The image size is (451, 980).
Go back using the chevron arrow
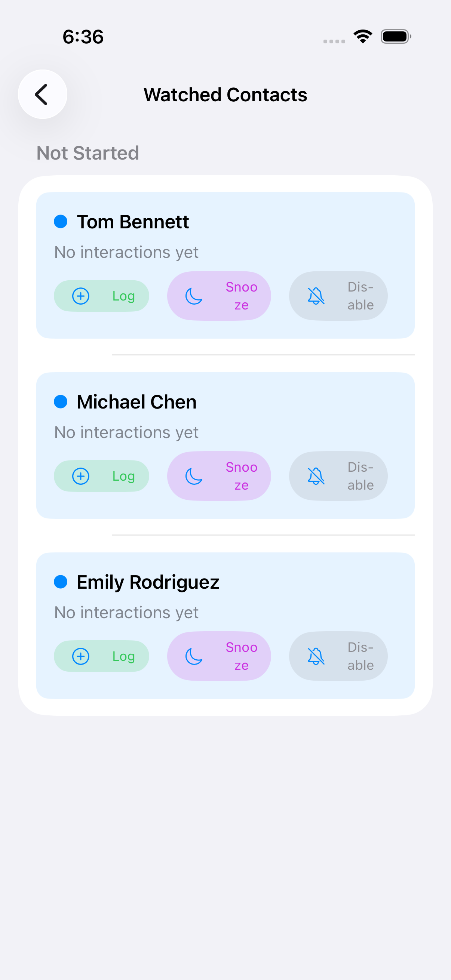[42, 94]
